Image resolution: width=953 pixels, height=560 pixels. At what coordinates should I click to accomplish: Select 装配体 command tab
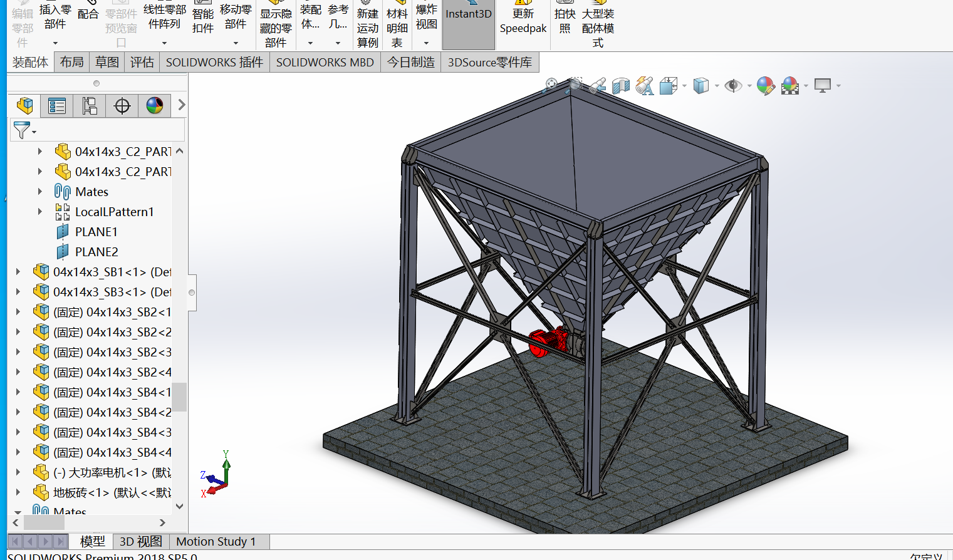point(30,62)
